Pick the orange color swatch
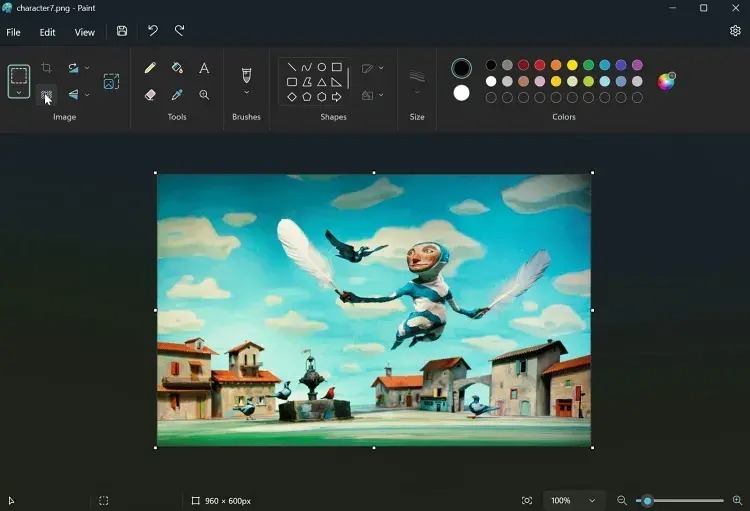Screen dimensions: 750x511 click(x=556, y=65)
